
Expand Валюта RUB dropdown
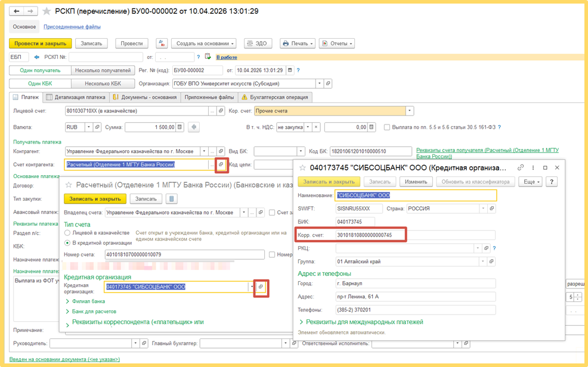coord(89,127)
